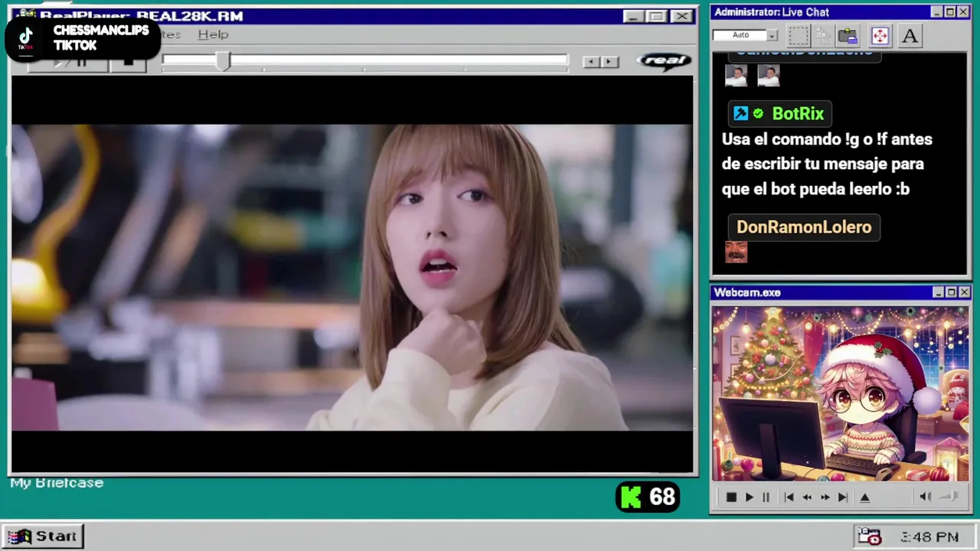
Task: Mute the speaker icon in Webcam.exe
Action: tap(925, 497)
